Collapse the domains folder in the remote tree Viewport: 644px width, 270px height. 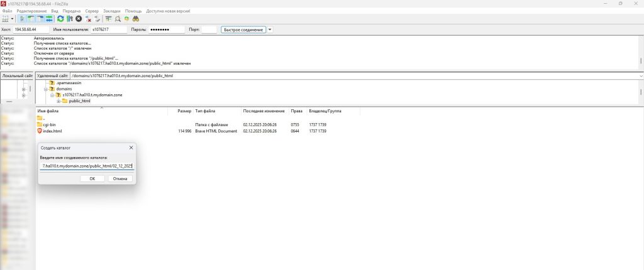(x=46, y=89)
